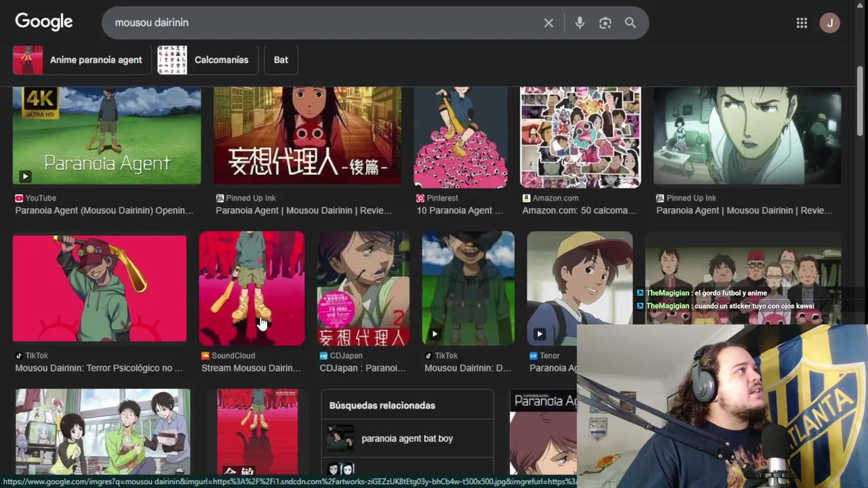Open the red 妄想代理人 後篇 Pinned Up Ink thumbnail

[x=307, y=136]
